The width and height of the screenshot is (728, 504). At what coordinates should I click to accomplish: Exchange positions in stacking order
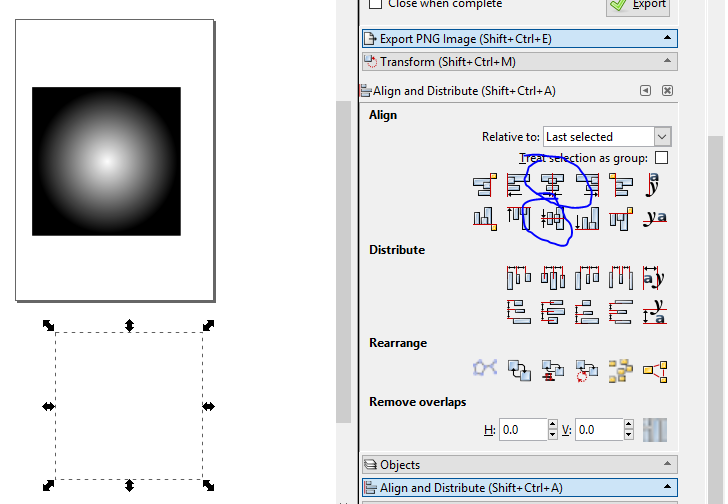point(552,370)
